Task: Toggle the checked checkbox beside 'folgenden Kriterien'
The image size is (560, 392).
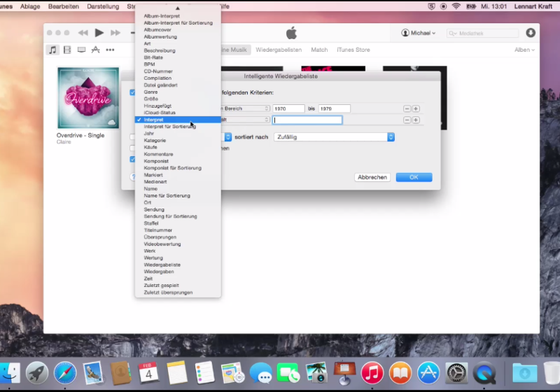Action: [x=132, y=92]
